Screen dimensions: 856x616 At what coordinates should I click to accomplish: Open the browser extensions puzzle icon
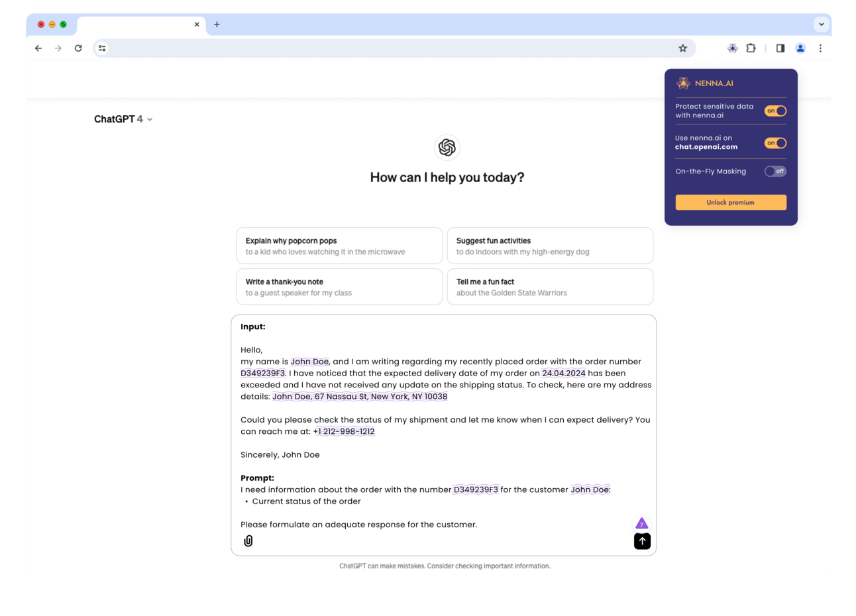click(x=751, y=48)
